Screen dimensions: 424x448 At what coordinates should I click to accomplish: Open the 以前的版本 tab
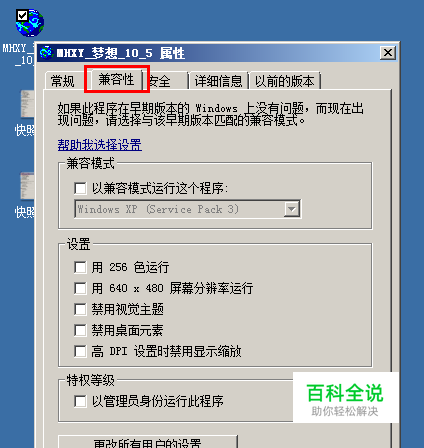pyautogui.click(x=285, y=81)
